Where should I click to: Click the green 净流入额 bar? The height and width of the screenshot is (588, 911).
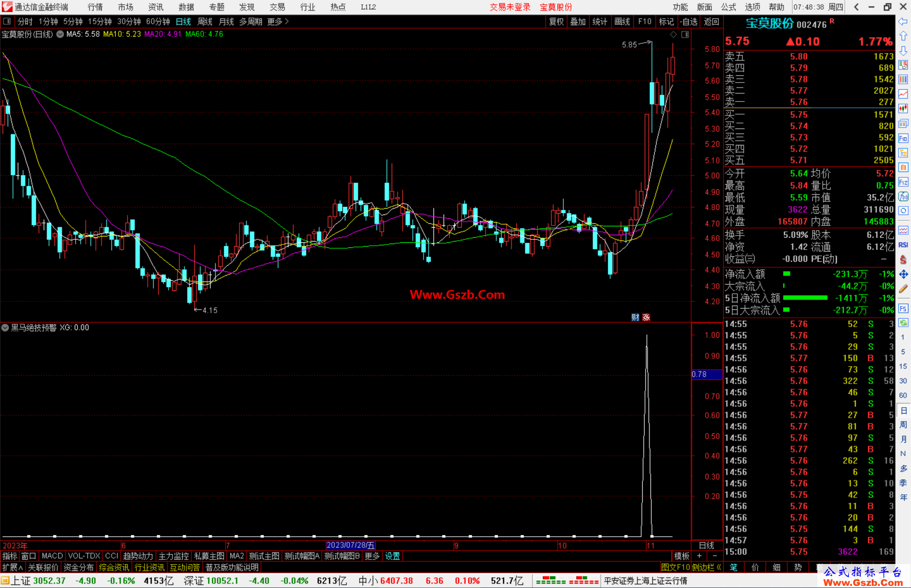(x=787, y=274)
